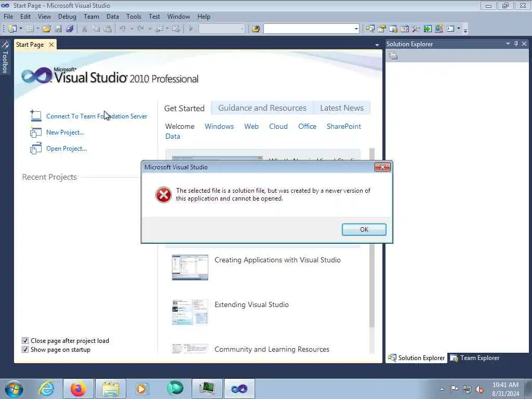The height and width of the screenshot is (399, 532).
Task: Click the Add New Item toolbar icon
Action: 30,29
